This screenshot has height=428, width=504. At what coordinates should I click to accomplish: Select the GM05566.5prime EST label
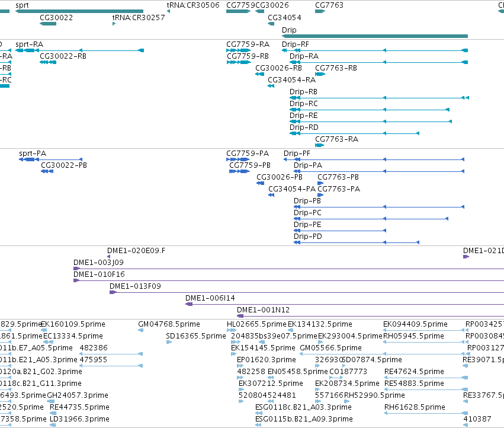click(330, 348)
